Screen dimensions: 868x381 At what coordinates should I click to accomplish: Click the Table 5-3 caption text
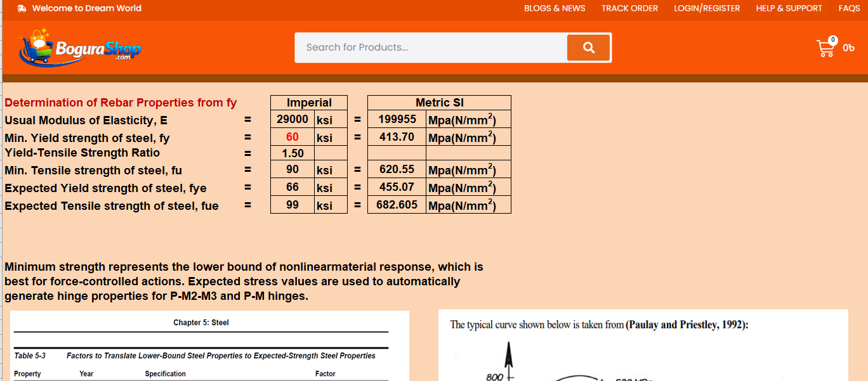tap(195, 356)
